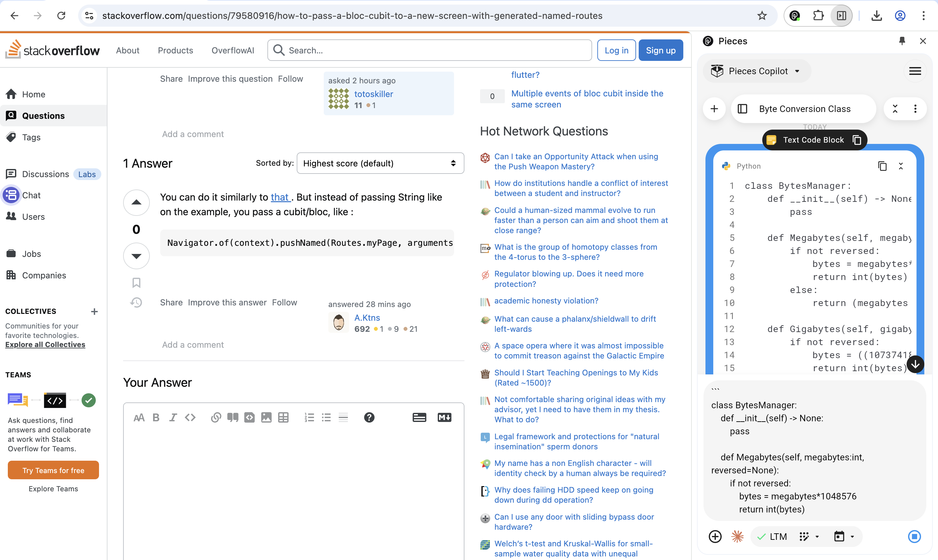Bookmark the answer
This screenshot has height=560, width=938.
click(x=136, y=283)
